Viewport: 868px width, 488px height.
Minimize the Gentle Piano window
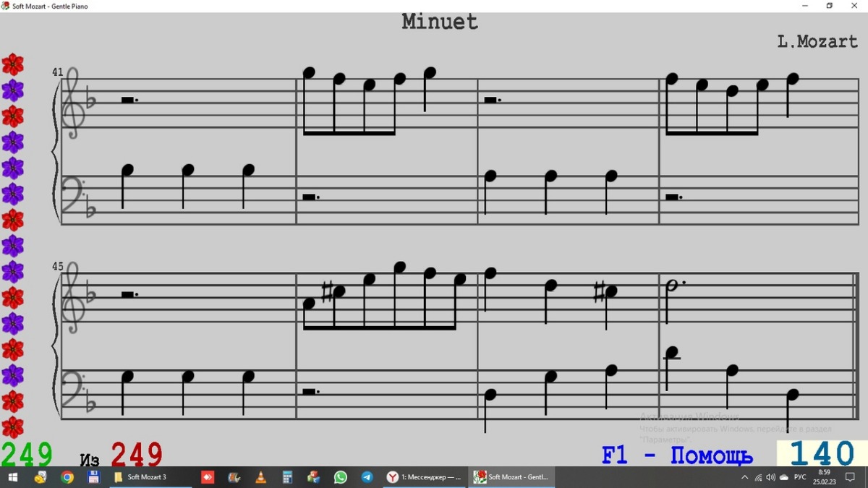[806, 6]
